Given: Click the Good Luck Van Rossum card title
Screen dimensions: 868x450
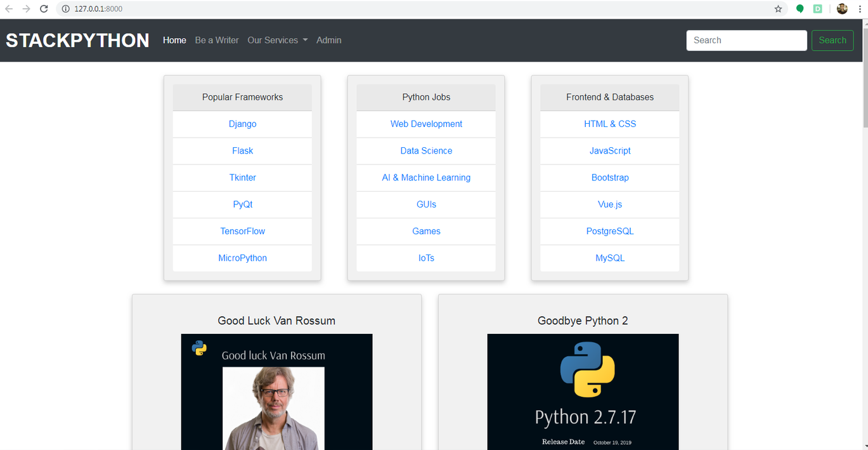Looking at the screenshot, I should (276, 321).
